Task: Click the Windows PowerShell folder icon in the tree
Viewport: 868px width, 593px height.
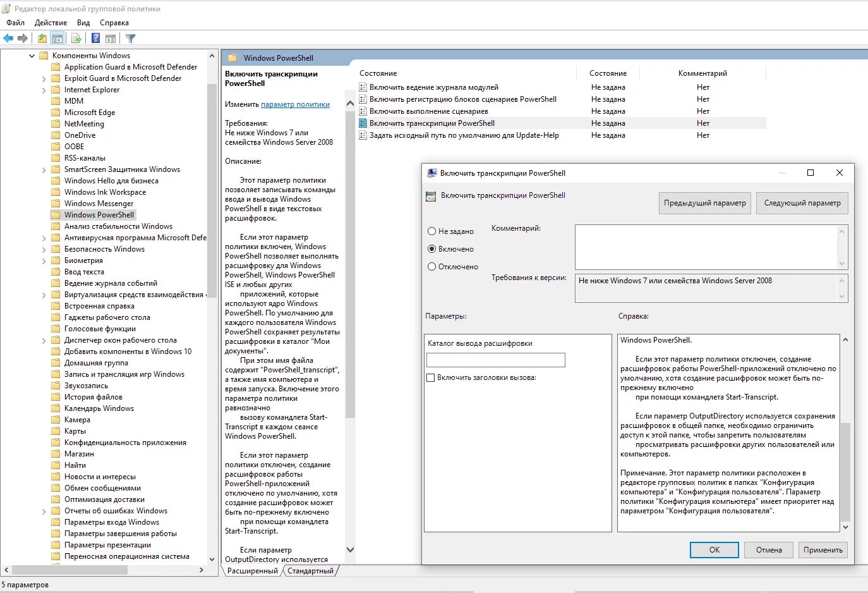Action: pyautogui.click(x=56, y=215)
